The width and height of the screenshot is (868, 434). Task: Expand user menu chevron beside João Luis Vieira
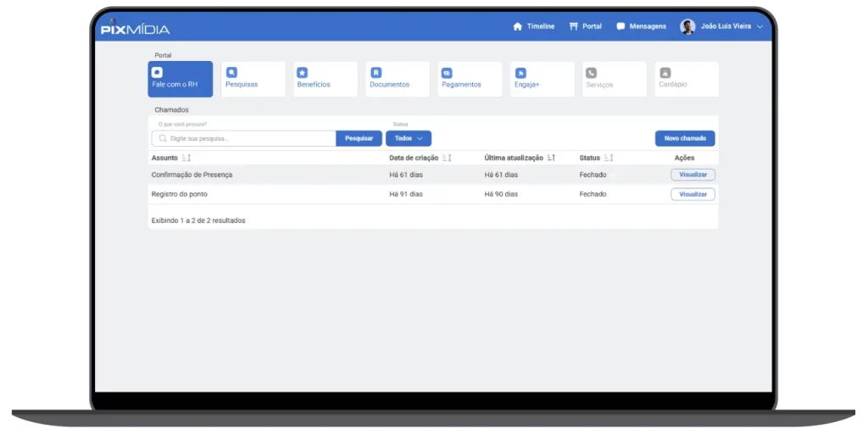[759, 26]
